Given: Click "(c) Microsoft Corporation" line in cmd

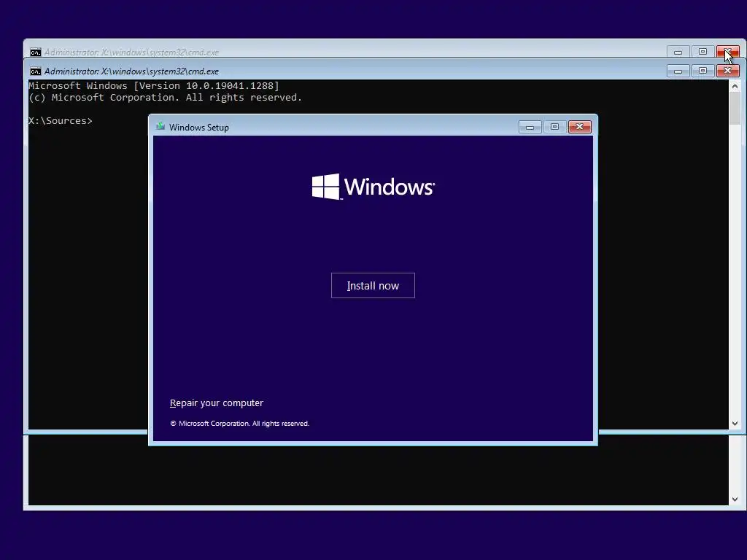Looking at the screenshot, I should tap(166, 98).
